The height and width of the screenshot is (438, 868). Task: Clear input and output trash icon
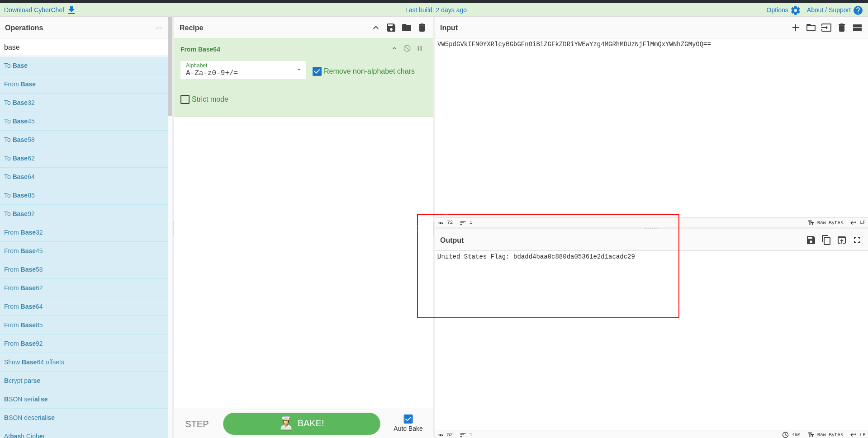pos(842,28)
